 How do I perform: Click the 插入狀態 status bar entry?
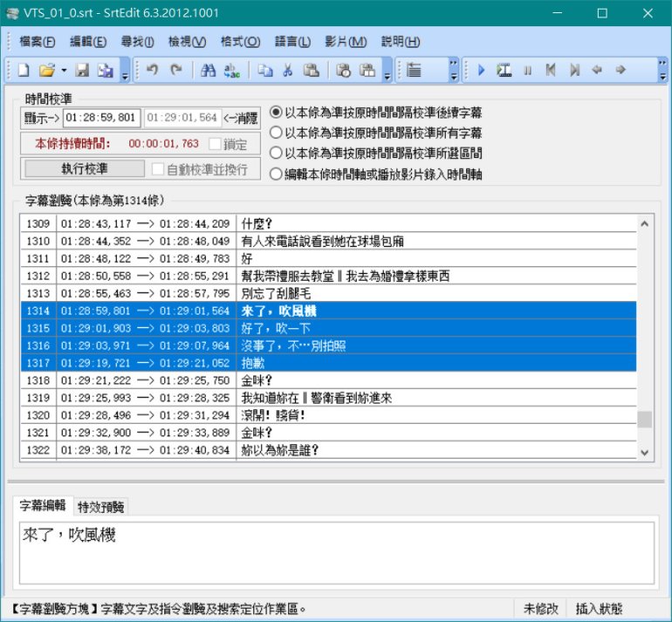pyautogui.click(x=600, y=609)
